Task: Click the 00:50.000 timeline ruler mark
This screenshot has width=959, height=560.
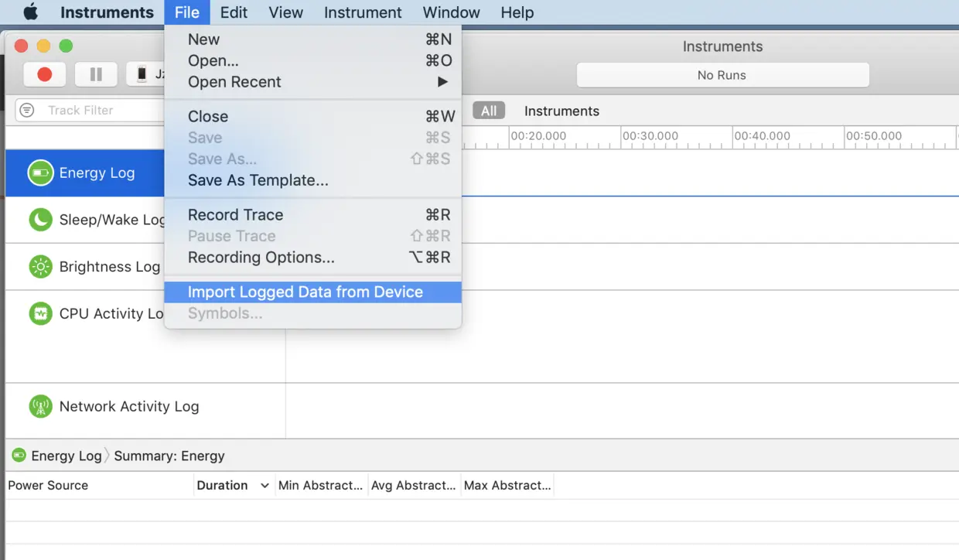Action: (874, 136)
